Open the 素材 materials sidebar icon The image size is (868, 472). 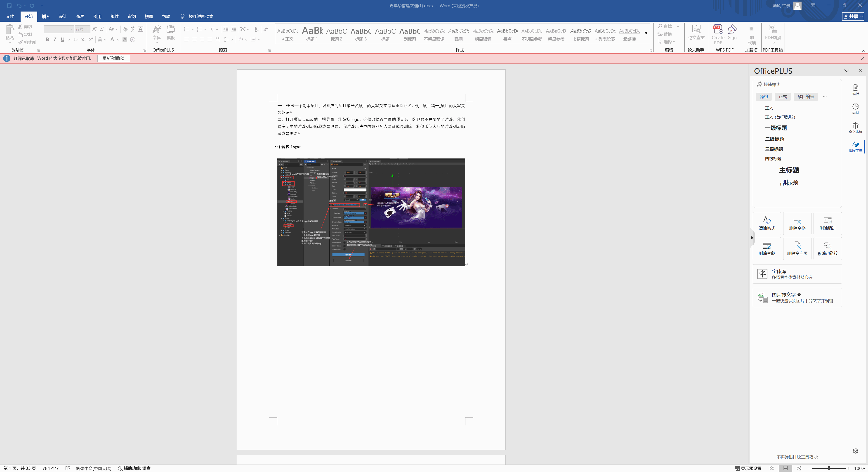pyautogui.click(x=855, y=109)
